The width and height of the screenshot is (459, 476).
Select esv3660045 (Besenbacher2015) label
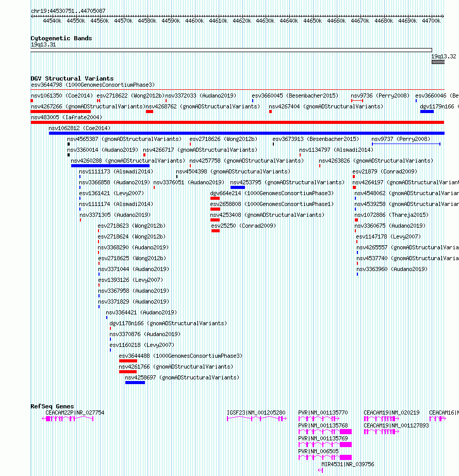tap(295, 96)
